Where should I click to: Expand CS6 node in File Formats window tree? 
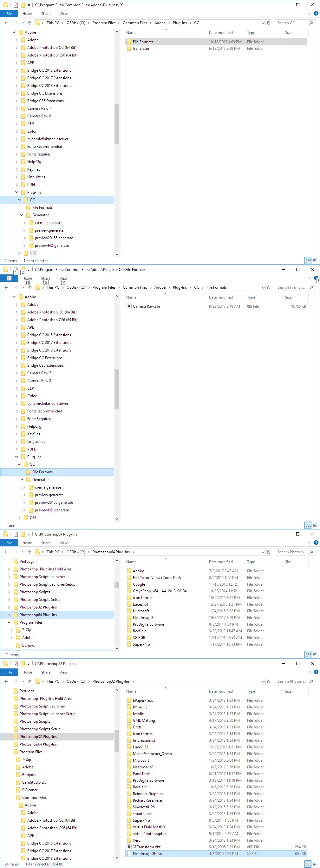19,517
